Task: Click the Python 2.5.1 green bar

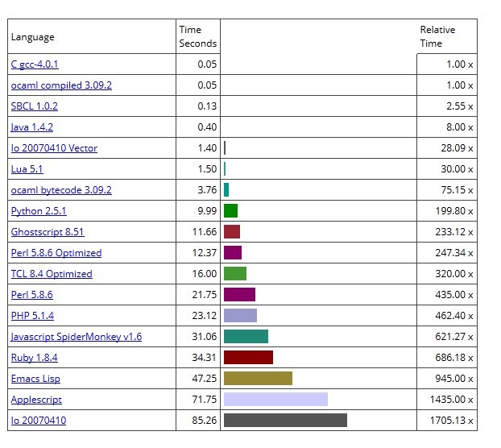Action: coord(230,211)
